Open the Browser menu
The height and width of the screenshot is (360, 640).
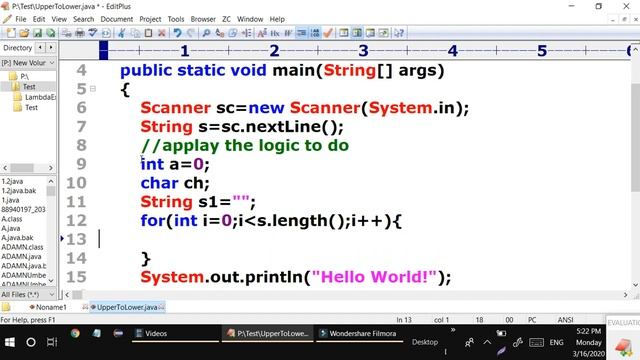coord(203,19)
